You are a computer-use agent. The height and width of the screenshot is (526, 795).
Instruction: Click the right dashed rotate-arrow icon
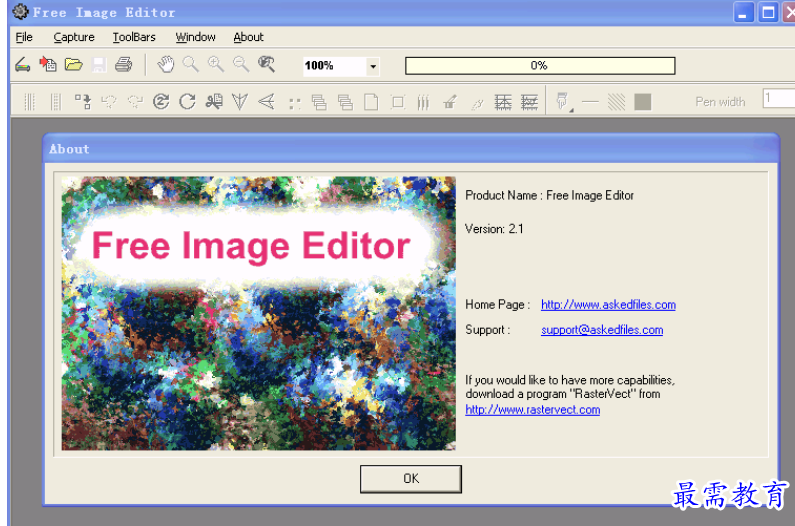coord(135,102)
